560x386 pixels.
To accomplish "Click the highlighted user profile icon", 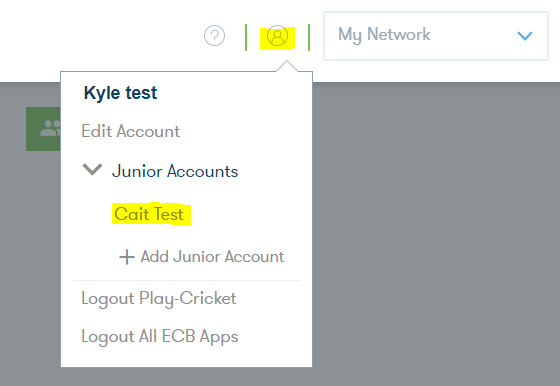I will 278,36.
